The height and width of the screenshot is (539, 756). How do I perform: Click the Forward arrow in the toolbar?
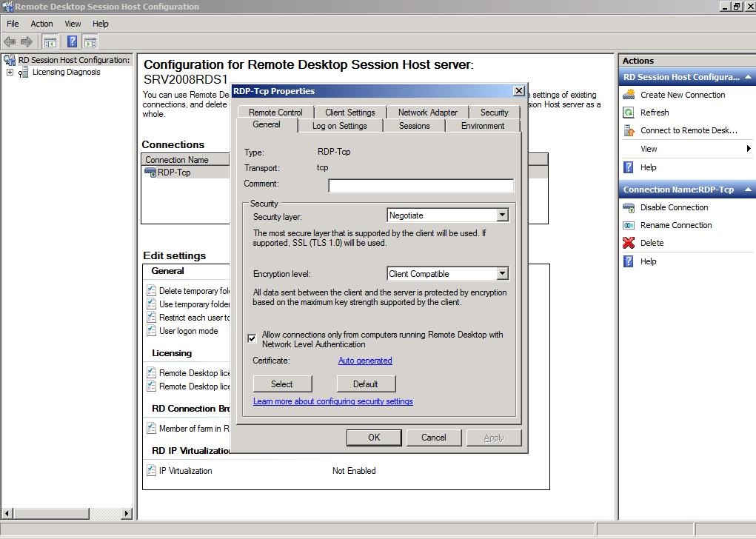pos(27,42)
